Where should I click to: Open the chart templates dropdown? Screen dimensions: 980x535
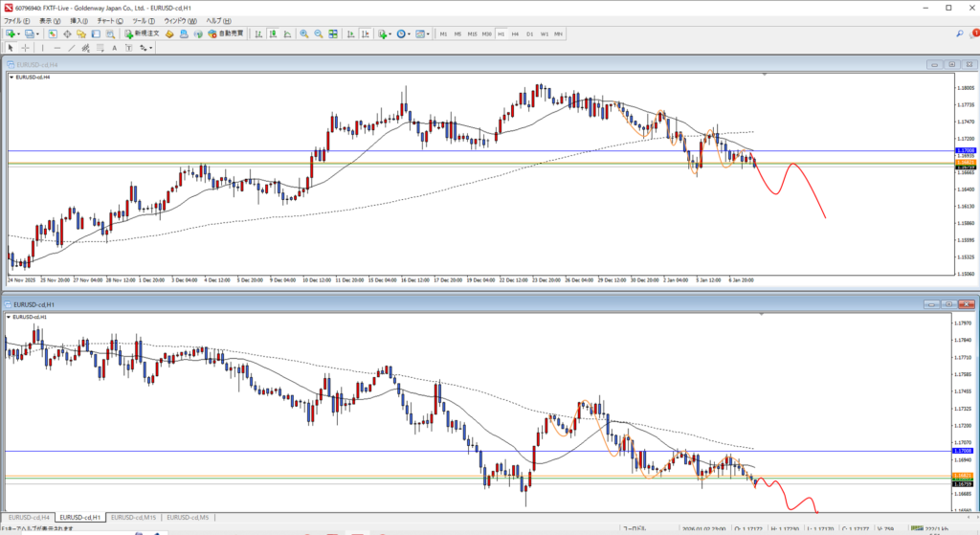[x=426, y=33]
